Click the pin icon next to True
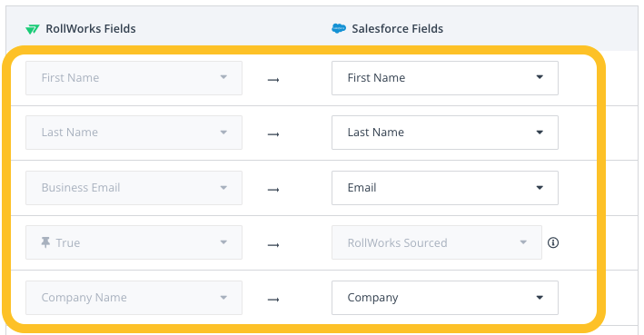The height and width of the screenshot is (335, 644). coord(45,242)
